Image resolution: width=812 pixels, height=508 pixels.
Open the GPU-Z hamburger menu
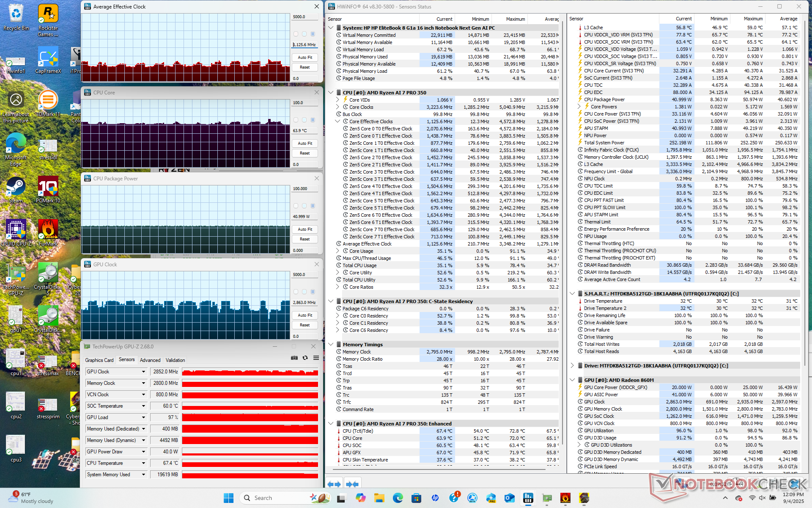(316, 358)
